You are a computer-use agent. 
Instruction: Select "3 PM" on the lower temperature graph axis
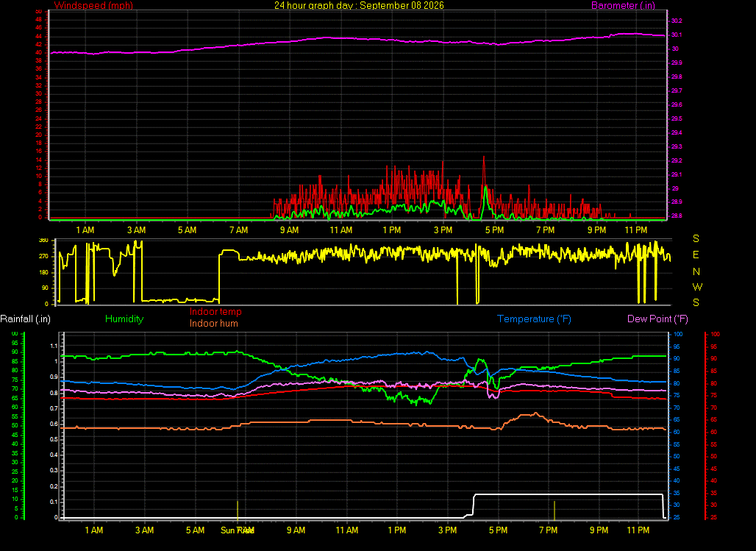pos(447,530)
